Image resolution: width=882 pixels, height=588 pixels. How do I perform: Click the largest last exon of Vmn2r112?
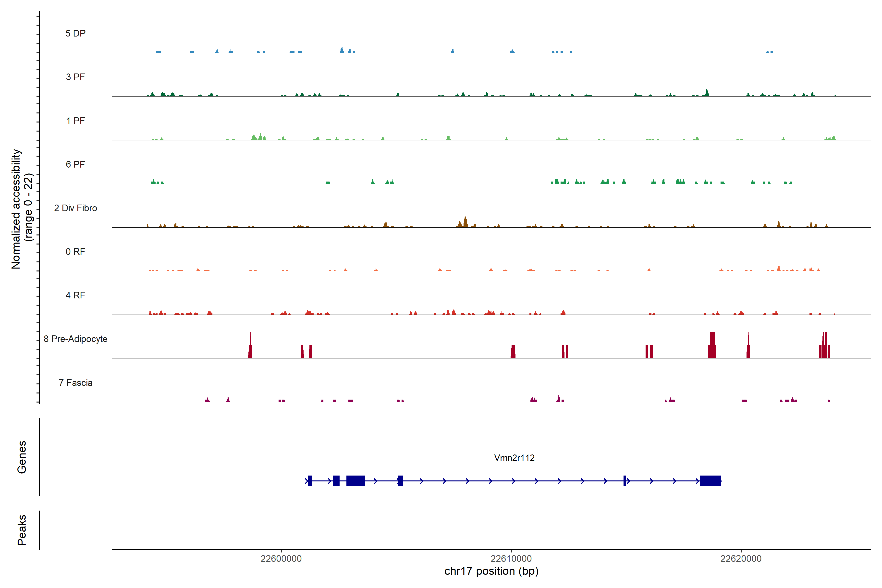(x=710, y=481)
